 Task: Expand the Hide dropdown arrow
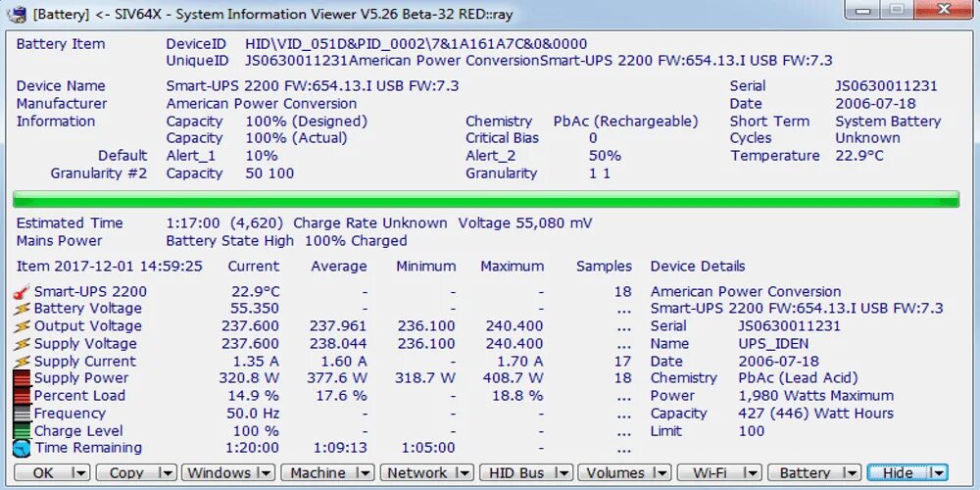tap(940, 473)
